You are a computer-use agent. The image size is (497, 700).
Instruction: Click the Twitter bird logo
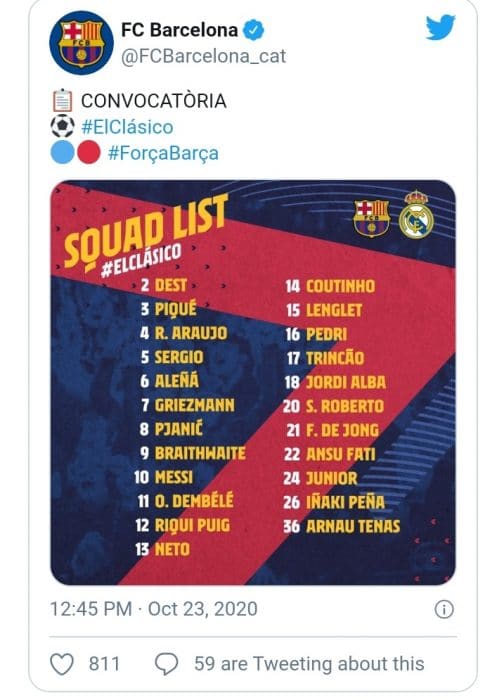[440, 28]
